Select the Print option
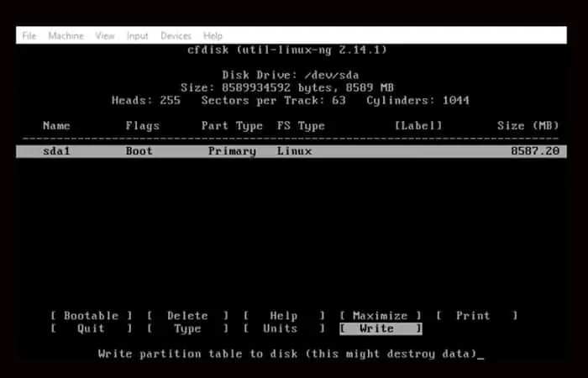588x378 pixels. 476,316
